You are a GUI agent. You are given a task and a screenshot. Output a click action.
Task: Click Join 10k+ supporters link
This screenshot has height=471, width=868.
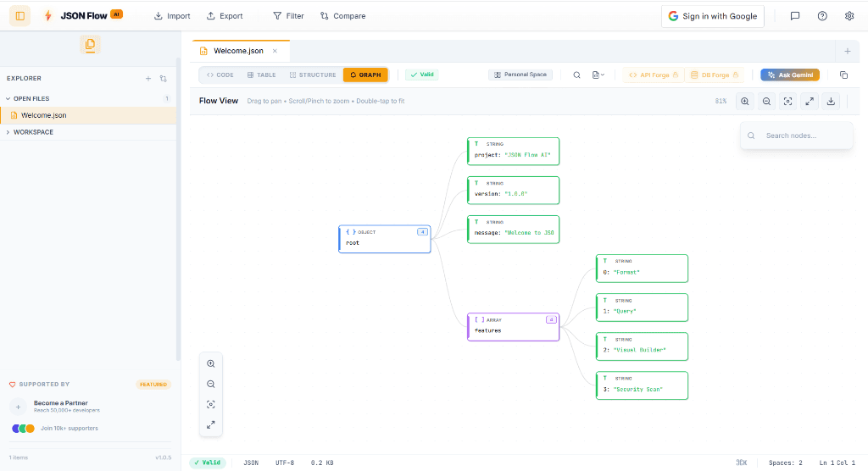70,429
